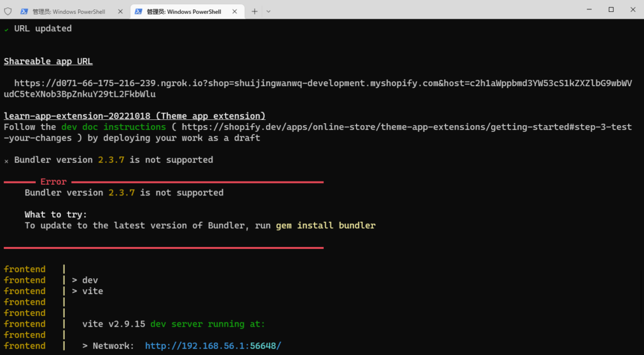
Task: Click the green checkmark before URL updated
Action: (x=6, y=30)
